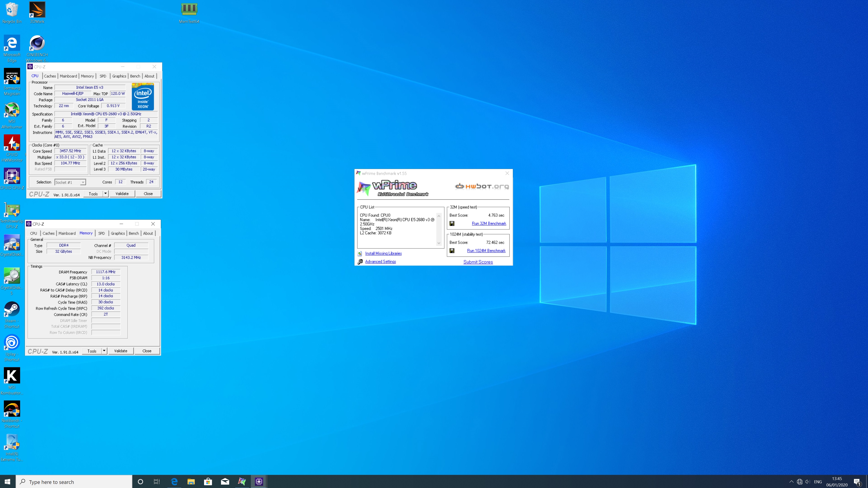The image size is (868, 488).
Task: Open the CINEBENCH desktop shortcut
Action: pos(37,49)
